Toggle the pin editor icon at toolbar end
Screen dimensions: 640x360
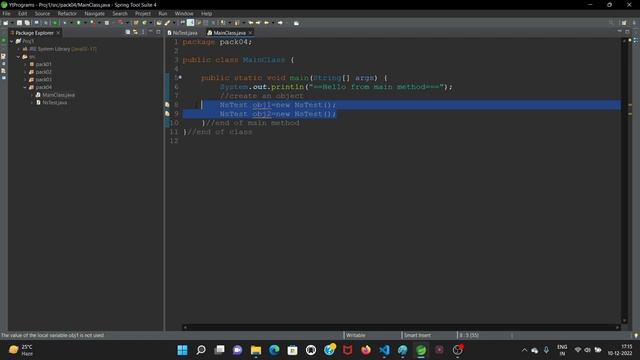(296, 23)
